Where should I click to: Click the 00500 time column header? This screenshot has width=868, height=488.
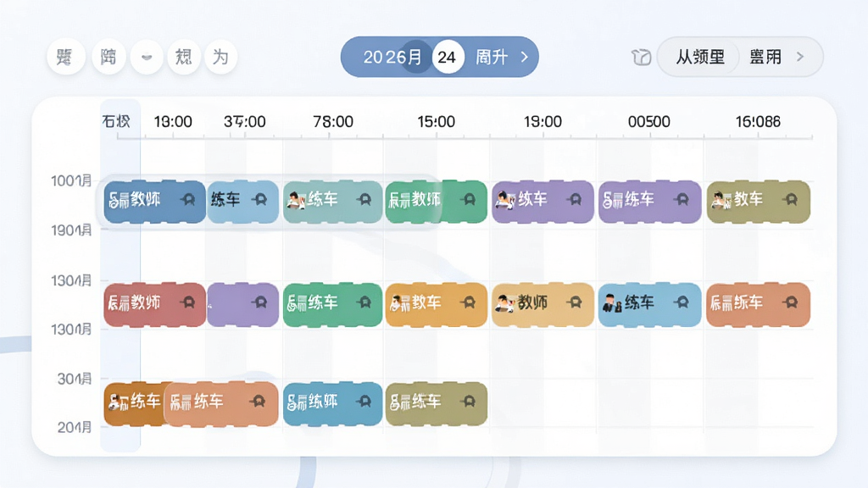click(x=648, y=121)
